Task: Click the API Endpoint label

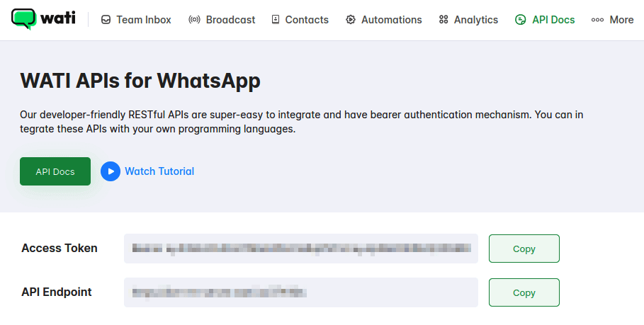Action: tap(57, 292)
